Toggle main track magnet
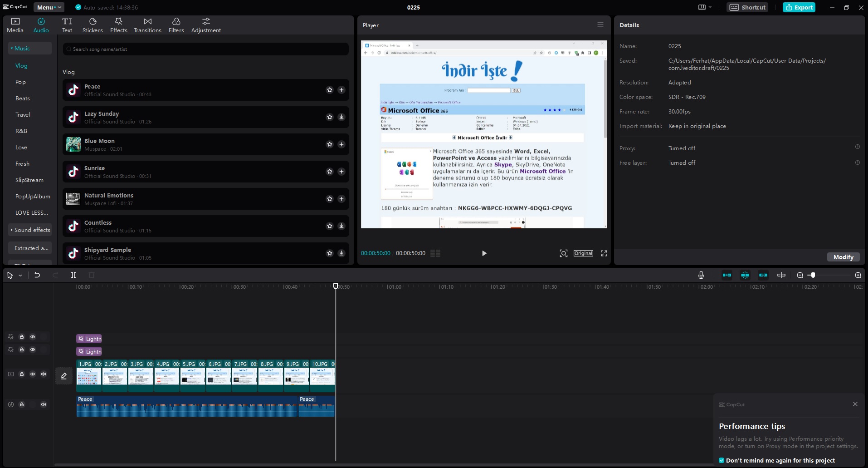This screenshot has height=468, width=868. click(x=727, y=275)
